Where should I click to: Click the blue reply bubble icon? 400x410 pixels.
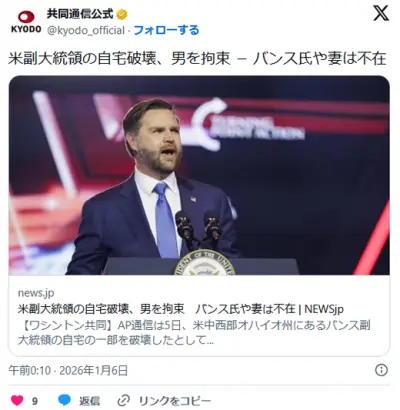pos(64,400)
